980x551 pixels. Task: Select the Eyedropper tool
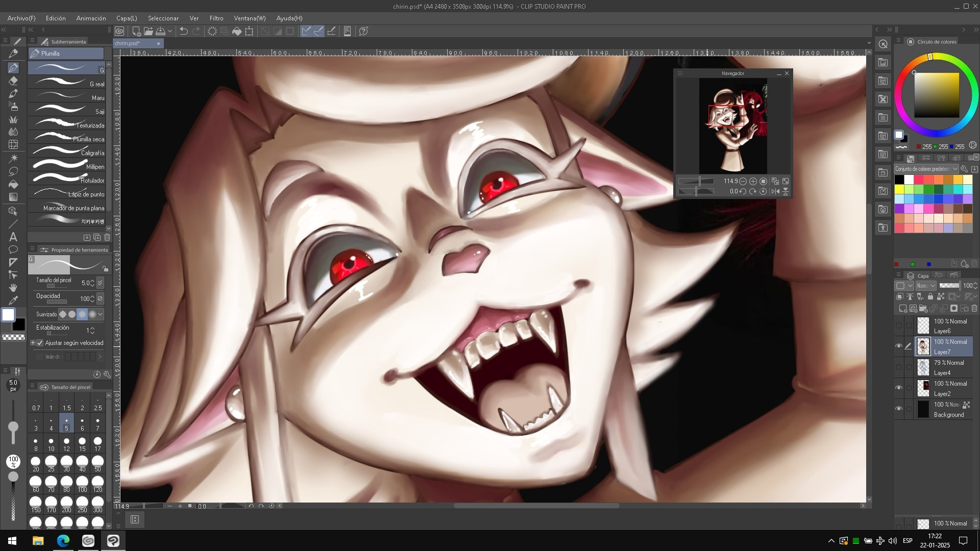point(14,300)
